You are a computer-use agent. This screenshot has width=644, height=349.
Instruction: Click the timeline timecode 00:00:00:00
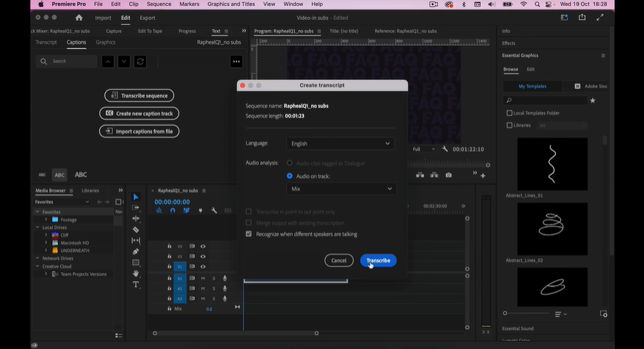[172, 202]
